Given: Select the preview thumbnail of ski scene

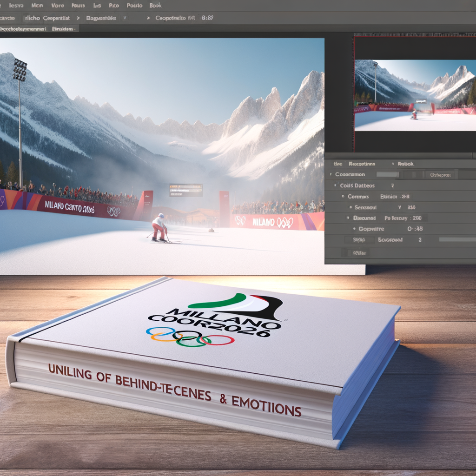Looking at the screenshot, I should [415, 95].
